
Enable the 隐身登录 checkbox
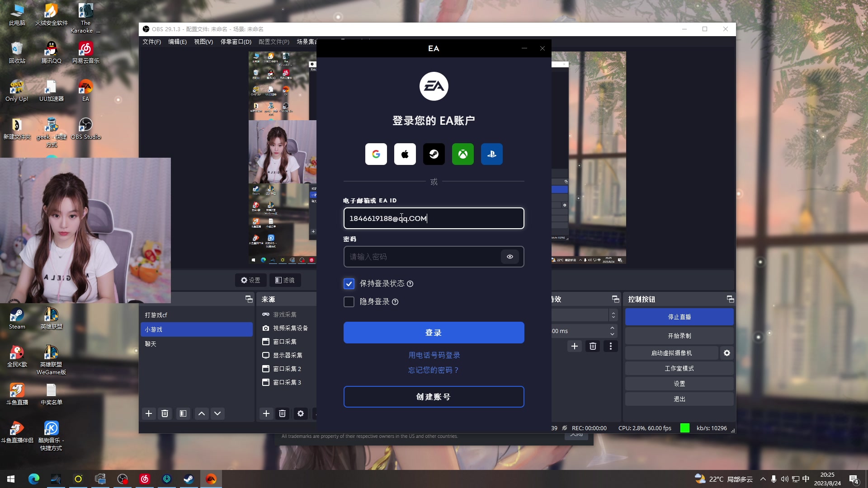pos(349,302)
